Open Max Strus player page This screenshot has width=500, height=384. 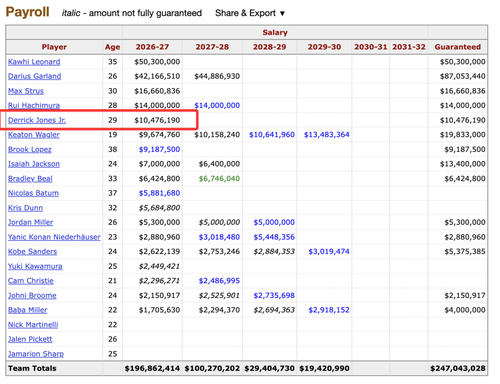[26, 91]
